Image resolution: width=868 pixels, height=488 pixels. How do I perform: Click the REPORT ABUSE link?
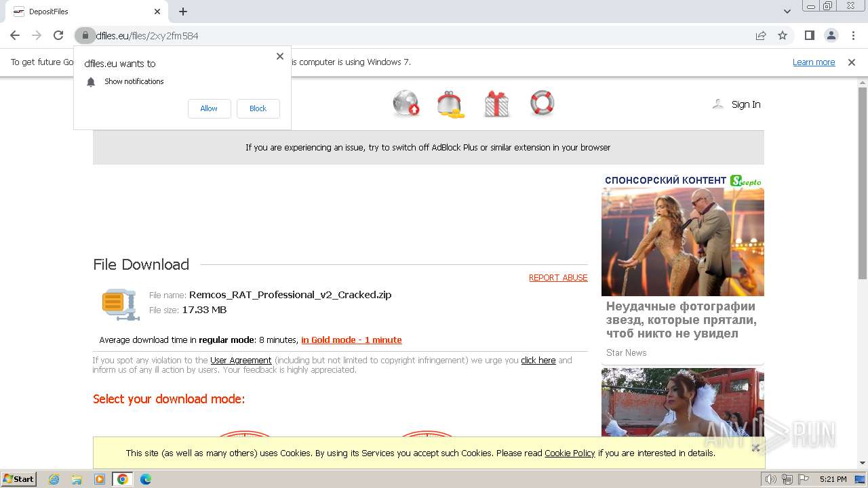558,278
